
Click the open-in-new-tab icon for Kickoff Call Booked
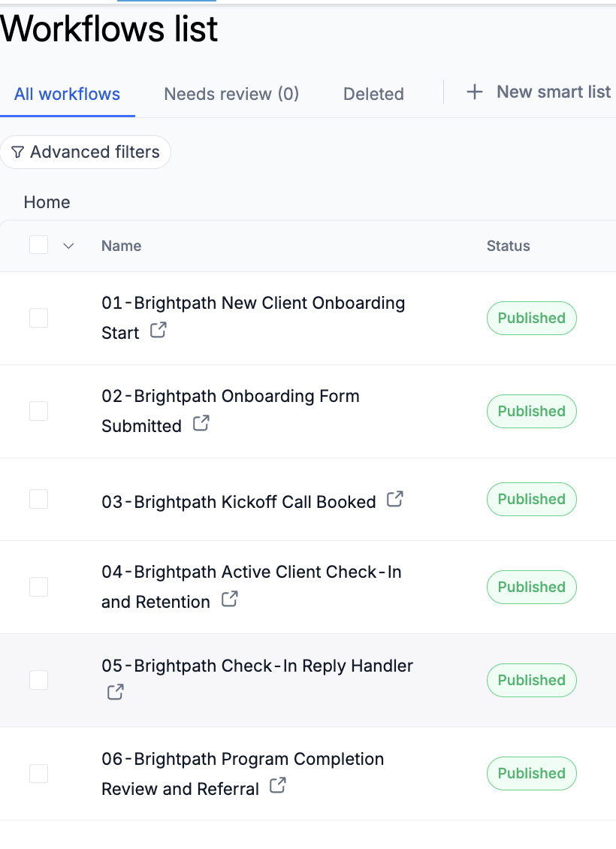tap(395, 499)
